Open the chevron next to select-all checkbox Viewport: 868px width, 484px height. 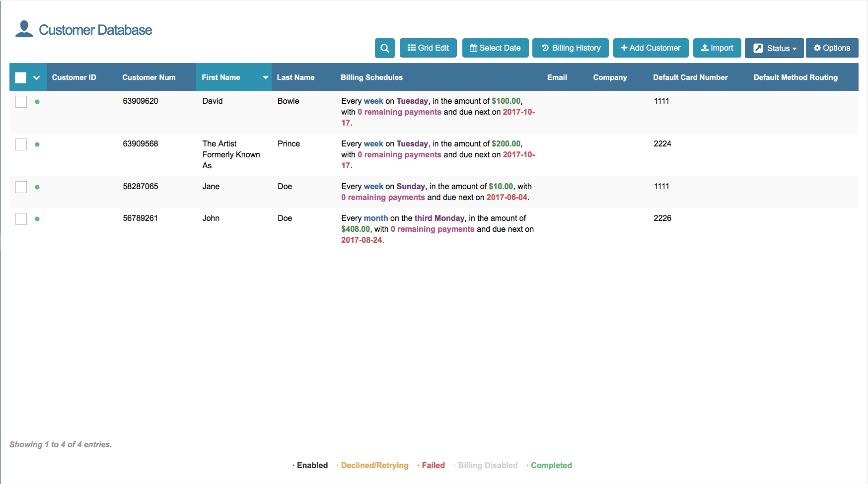pos(36,77)
